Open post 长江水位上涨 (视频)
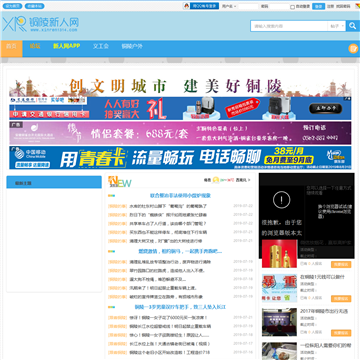360x360 pixels. coord(170,344)
